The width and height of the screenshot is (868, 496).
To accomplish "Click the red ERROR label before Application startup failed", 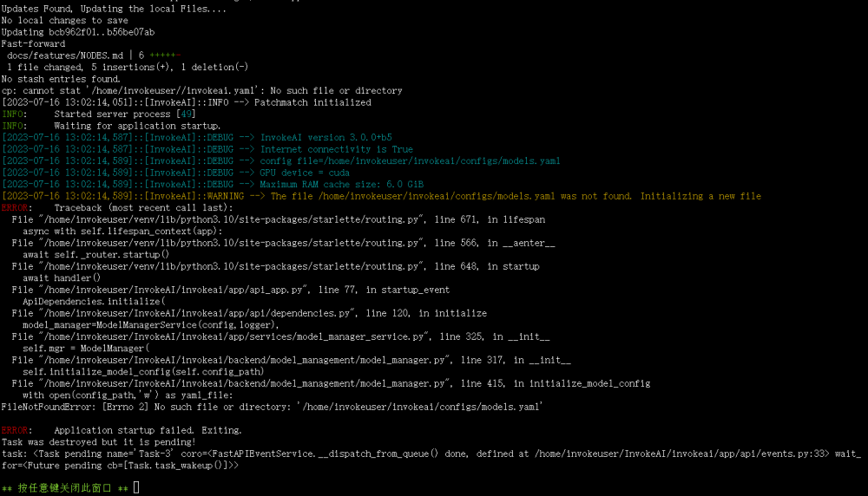I will 15,430.
